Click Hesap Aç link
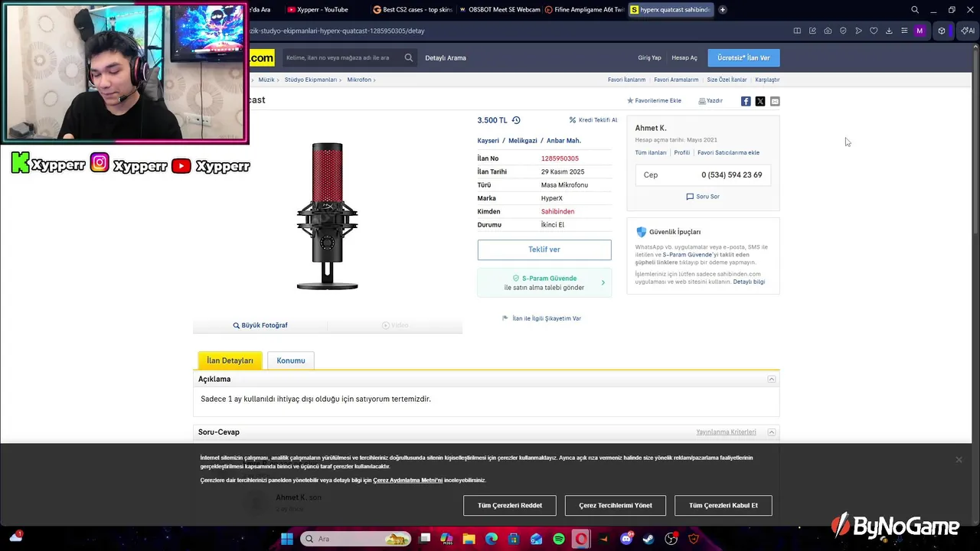 [684, 57]
